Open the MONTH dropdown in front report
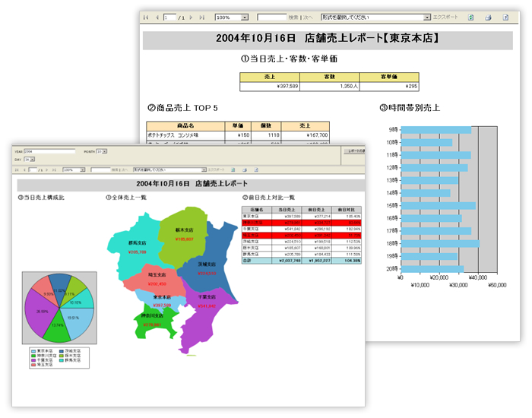Viewport: 532px width, 418px height. (x=104, y=152)
